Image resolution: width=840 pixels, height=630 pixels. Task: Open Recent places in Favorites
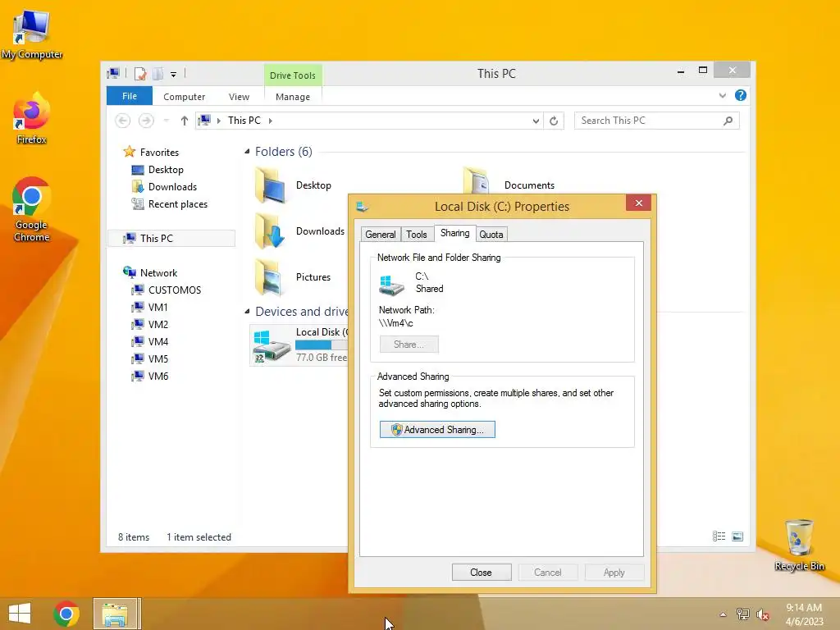click(x=177, y=204)
